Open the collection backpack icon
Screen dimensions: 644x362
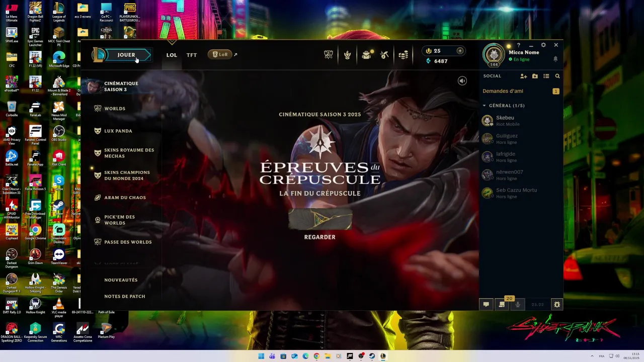point(366,55)
